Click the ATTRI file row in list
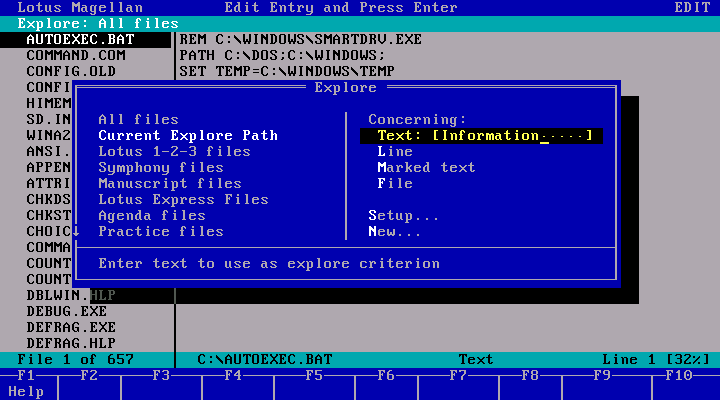Screen dimensions: 720x400 click(49, 184)
